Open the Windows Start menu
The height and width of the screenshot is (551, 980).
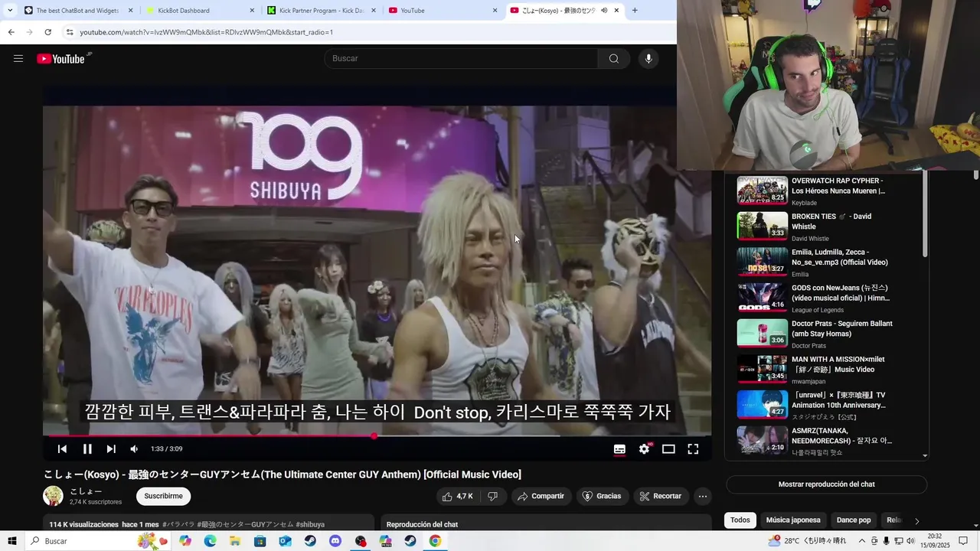12,541
